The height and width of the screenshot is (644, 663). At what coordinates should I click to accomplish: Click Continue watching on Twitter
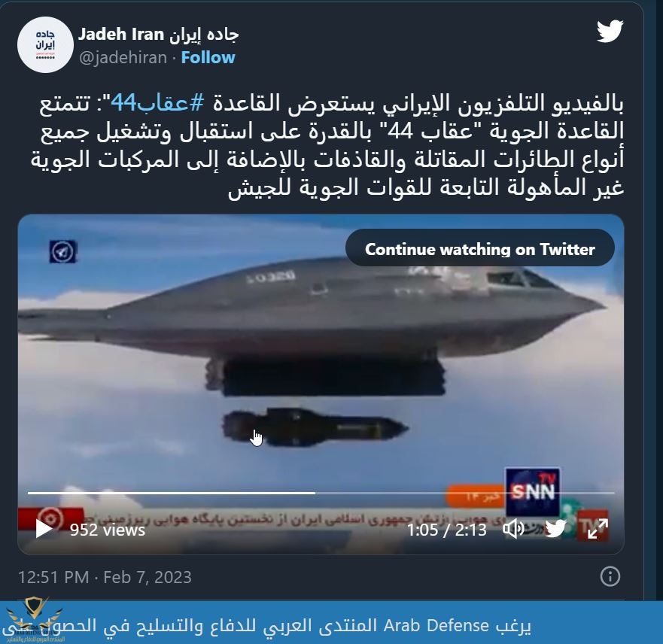(x=480, y=249)
